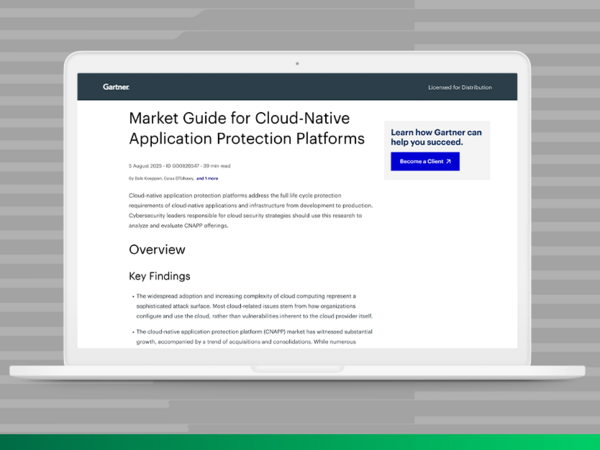Click the Gartner logo in header
This screenshot has height=450, width=600.
pos(116,87)
